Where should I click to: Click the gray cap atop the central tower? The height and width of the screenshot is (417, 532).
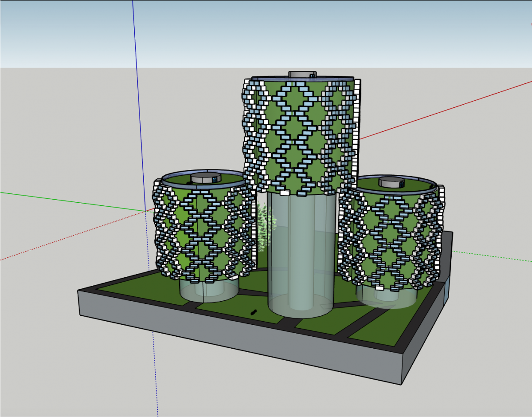point(302,75)
